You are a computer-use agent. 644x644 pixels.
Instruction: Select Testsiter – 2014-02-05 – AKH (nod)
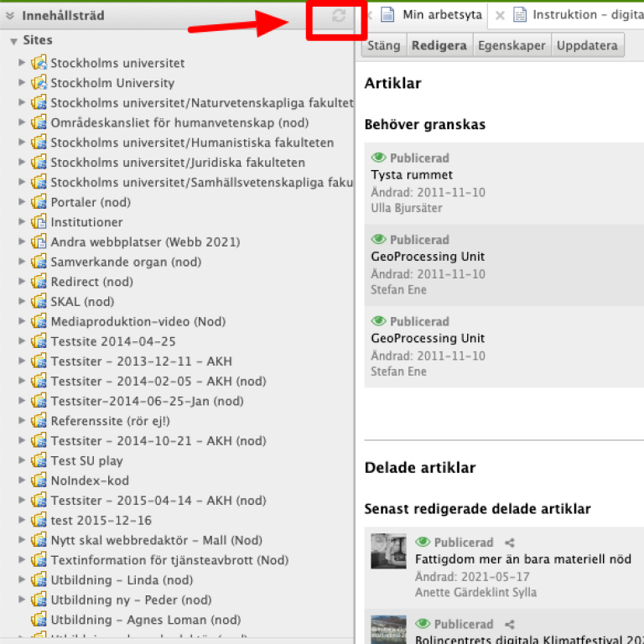point(158,381)
